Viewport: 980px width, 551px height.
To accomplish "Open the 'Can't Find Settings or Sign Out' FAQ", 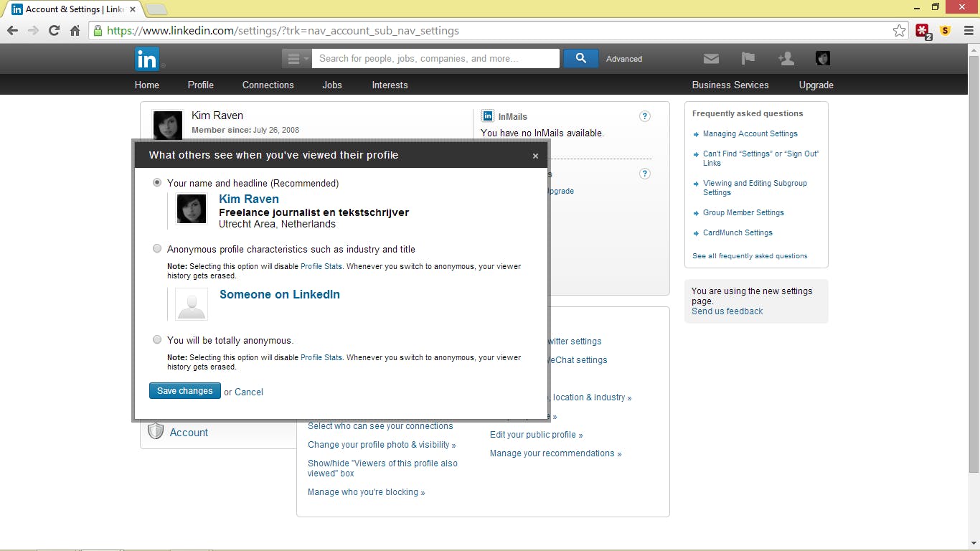I will pyautogui.click(x=760, y=158).
